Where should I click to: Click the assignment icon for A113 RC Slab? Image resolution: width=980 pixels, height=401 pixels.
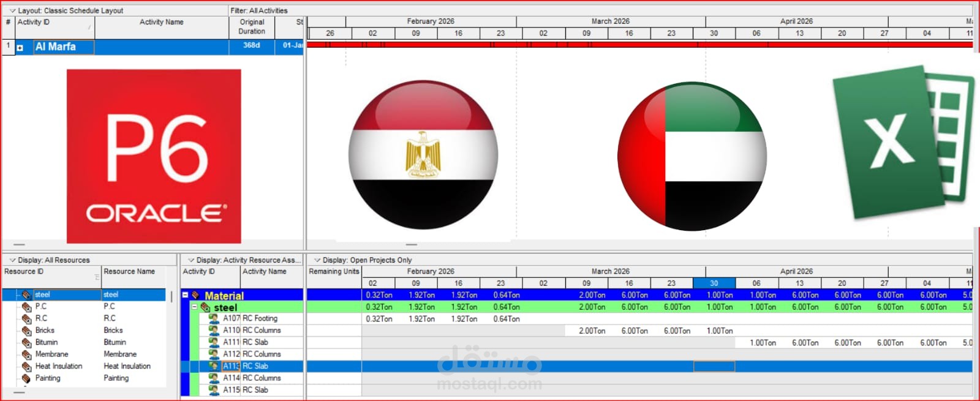tap(214, 366)
